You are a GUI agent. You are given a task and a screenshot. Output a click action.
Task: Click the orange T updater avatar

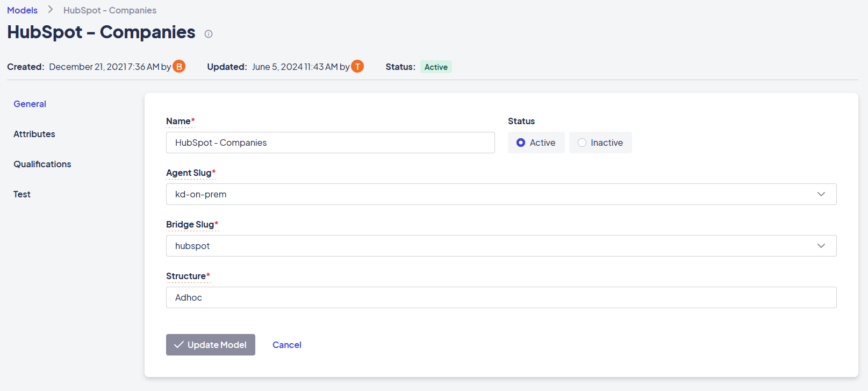(357, 66)
